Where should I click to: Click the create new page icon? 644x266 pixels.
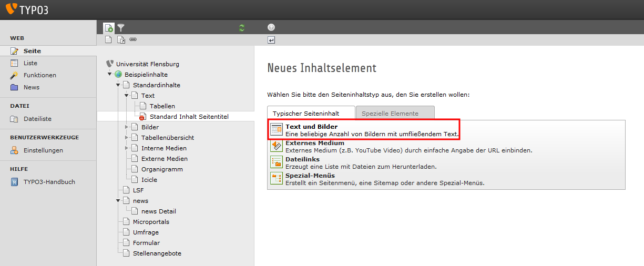tap(108, 28)
